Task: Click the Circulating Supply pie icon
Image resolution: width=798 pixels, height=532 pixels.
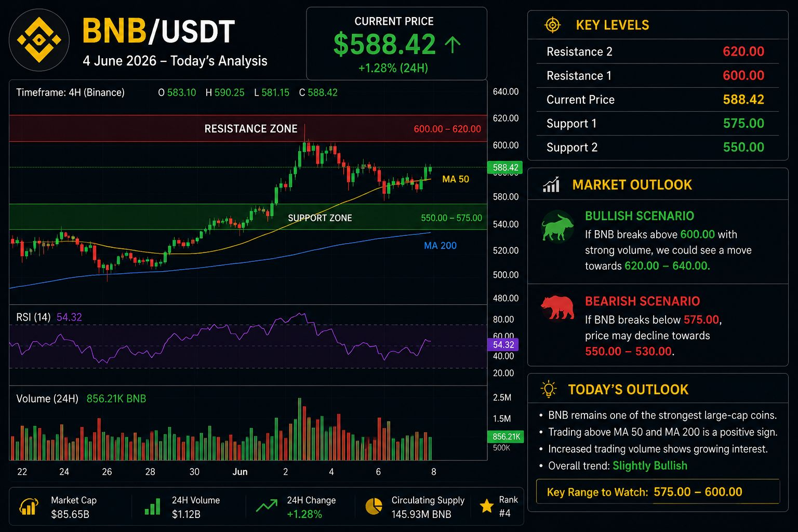Action: point(374,507)
